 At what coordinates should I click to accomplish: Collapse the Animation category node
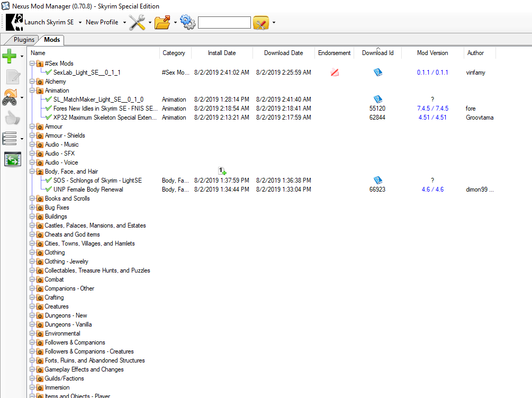(32, 91)
